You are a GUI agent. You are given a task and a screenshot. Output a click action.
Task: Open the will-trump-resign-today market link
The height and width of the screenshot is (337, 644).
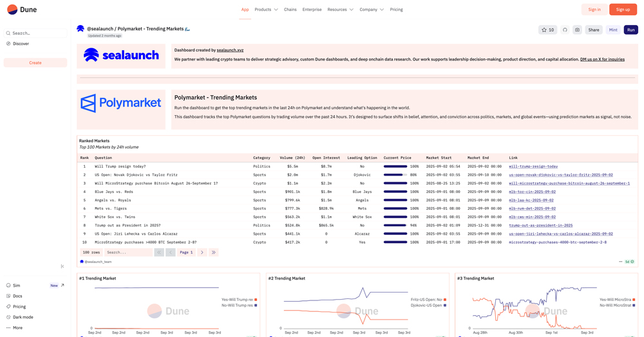tap(533, 167)
